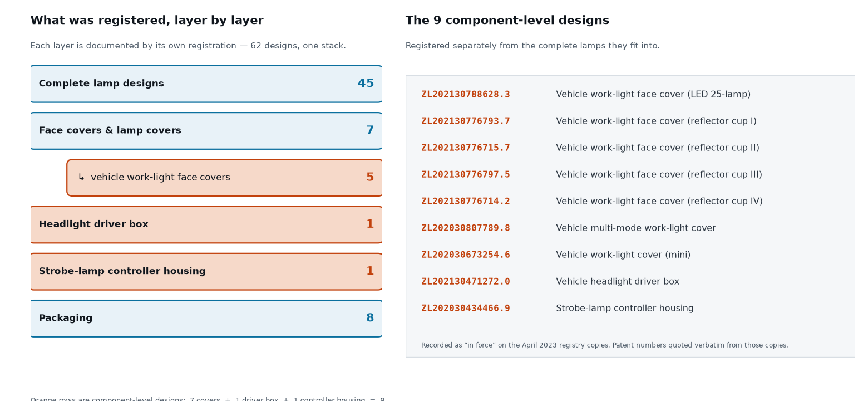Click the count 45 for complete lamps
This screenshot has width=868, height=401.
click(366, 84)
